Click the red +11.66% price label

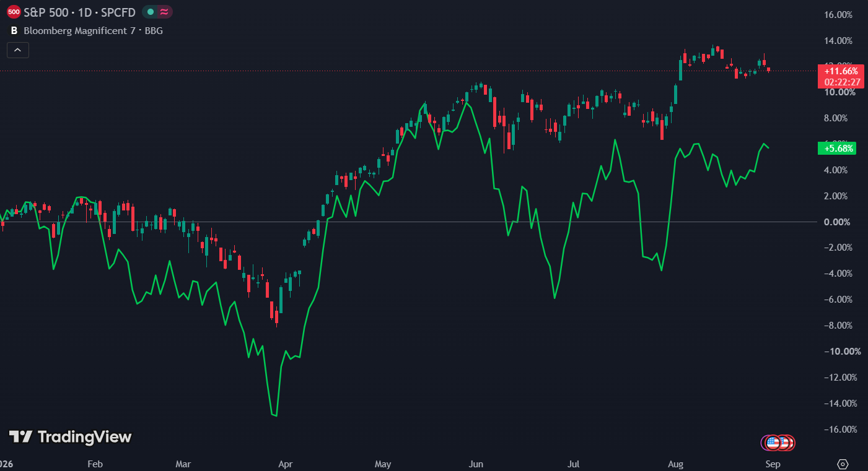point(841,71)
